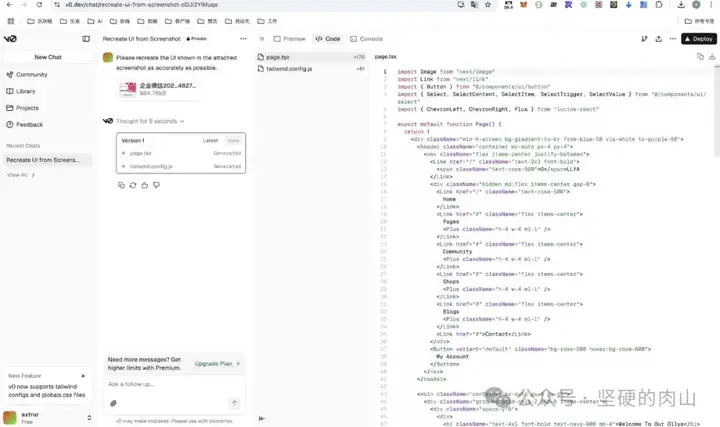Send the message with the arrow button
Viewport: 720px width, 427px height.
coord(234,403)
